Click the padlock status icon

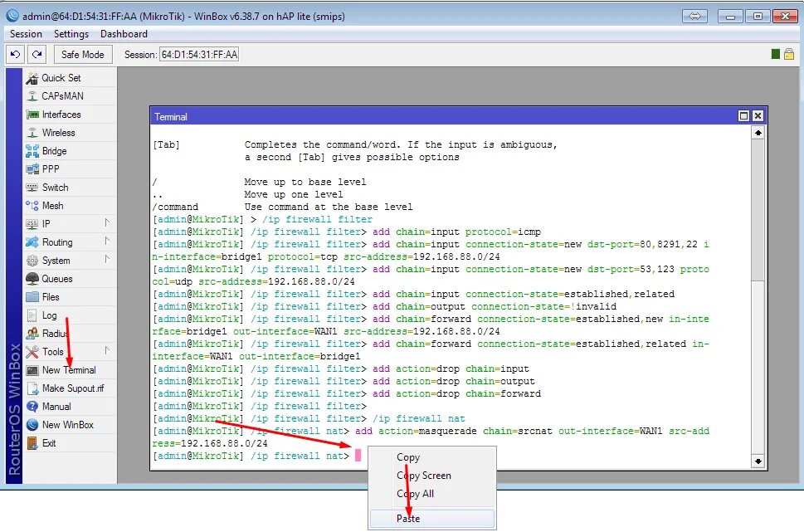click(789, 54)
